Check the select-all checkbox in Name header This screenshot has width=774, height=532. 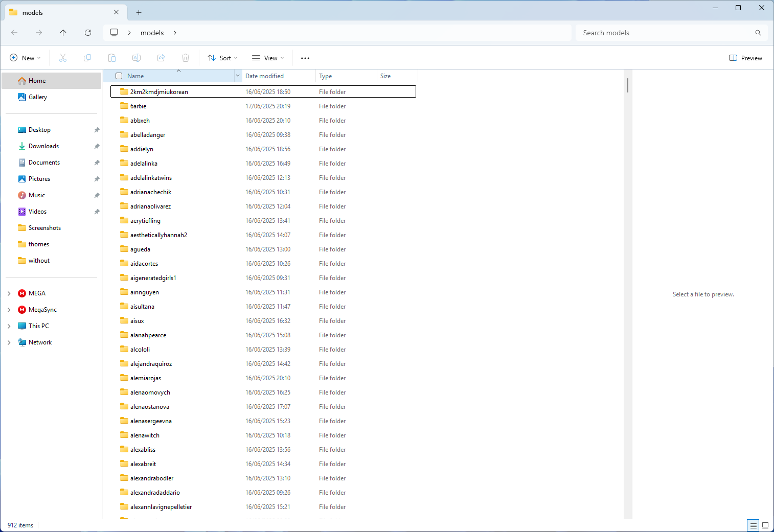pyautogui.click(x=119, y=75)
